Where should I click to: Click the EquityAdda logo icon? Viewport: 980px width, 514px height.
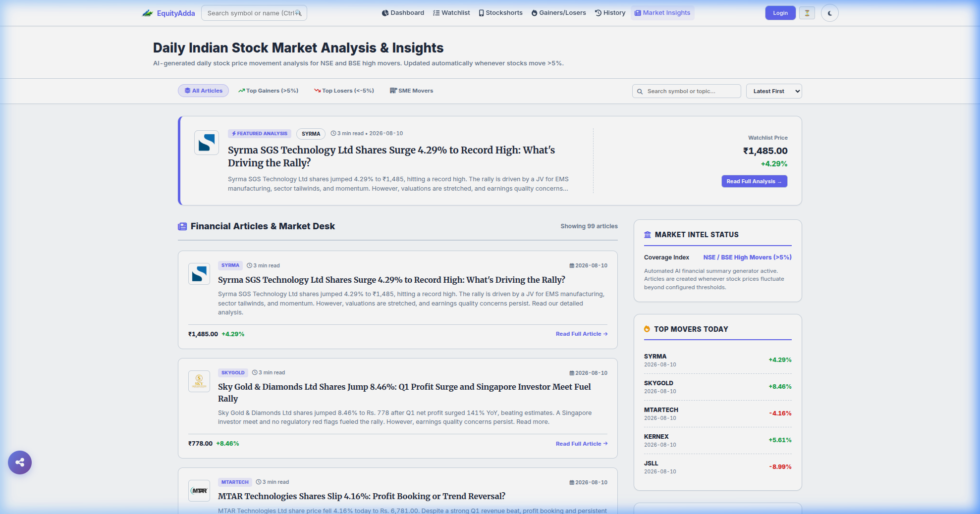tap(147, 13)
